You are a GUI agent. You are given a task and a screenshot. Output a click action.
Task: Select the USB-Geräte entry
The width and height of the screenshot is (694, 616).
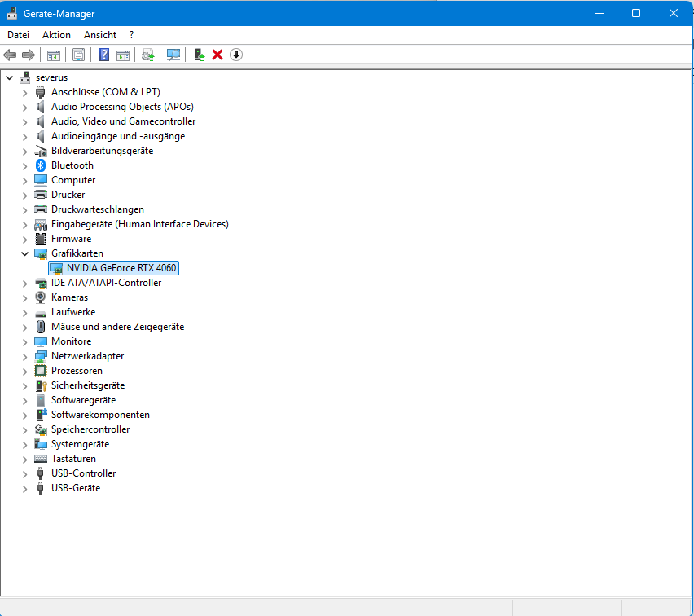point(76,488)
